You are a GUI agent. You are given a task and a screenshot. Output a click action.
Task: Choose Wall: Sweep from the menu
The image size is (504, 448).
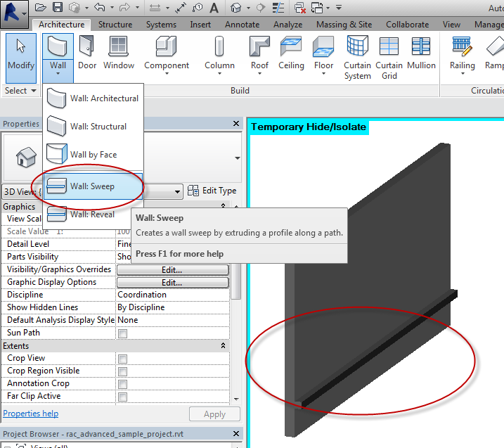tap(93, 186)
